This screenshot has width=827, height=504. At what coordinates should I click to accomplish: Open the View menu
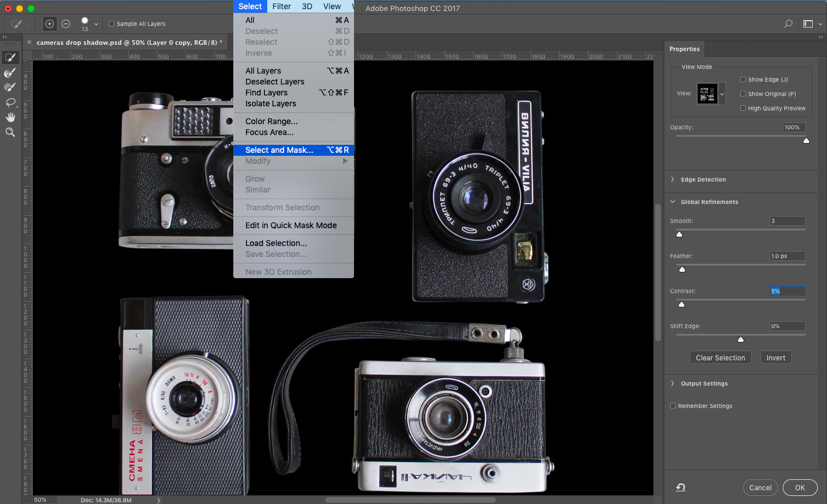click(x=332, y=6)
